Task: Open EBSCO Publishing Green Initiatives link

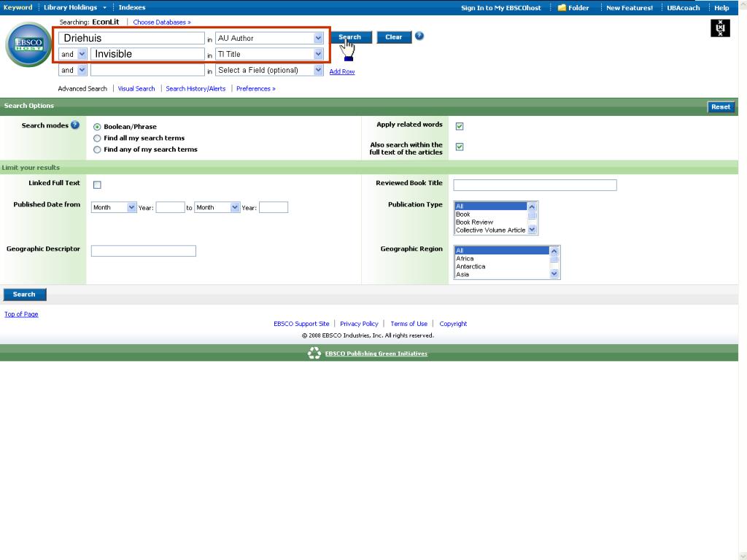Action: coord(376,354)
